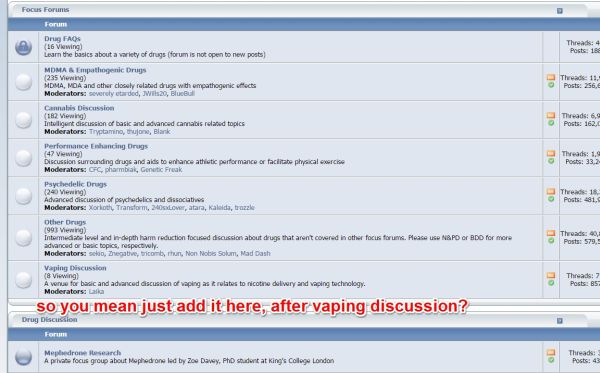600x373 pixels.
Task: Click the Mephedrone Research forum status icon
Action: tap(23, 357)
